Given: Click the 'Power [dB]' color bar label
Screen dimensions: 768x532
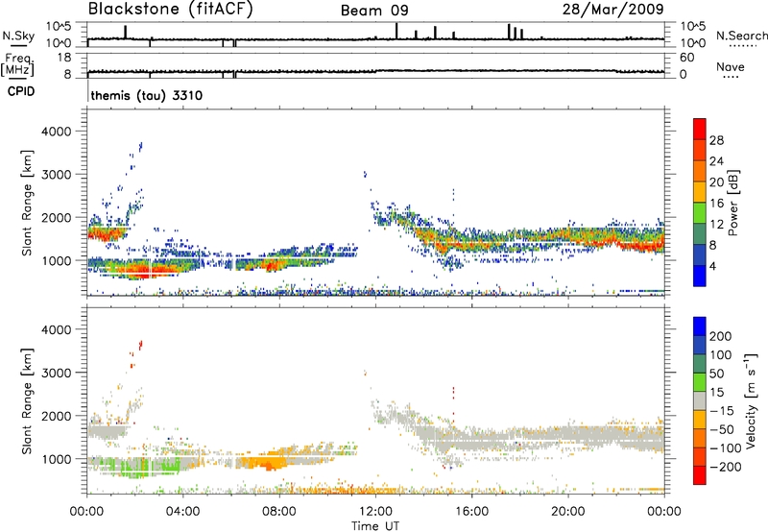Looking at the screenshot, I should pos(732,203).
